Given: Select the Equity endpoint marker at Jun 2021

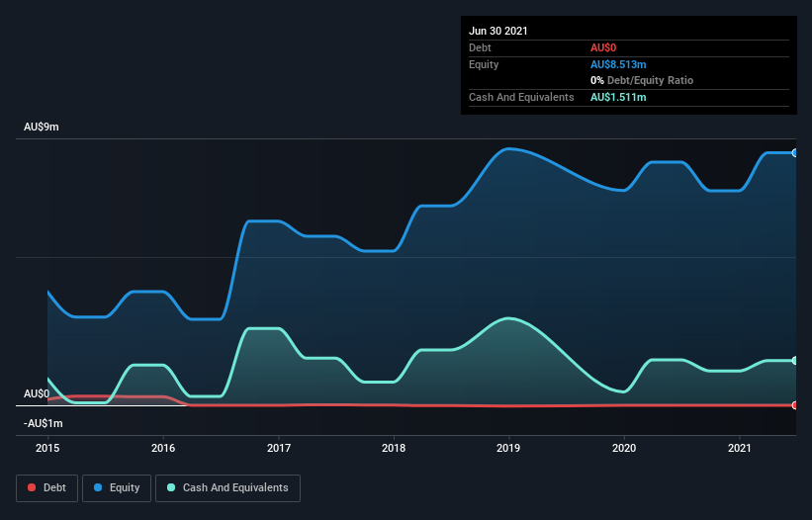Looking at the screenshot, I should [795, 153].
